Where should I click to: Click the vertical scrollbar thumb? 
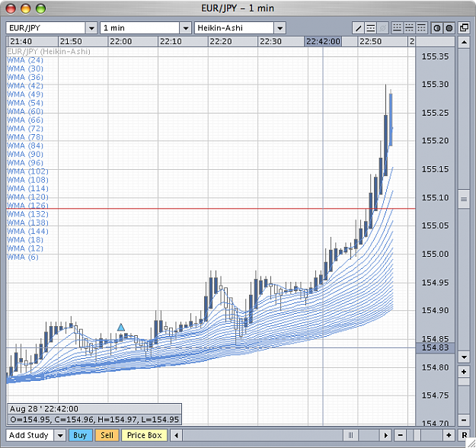(x=464, y=200)
